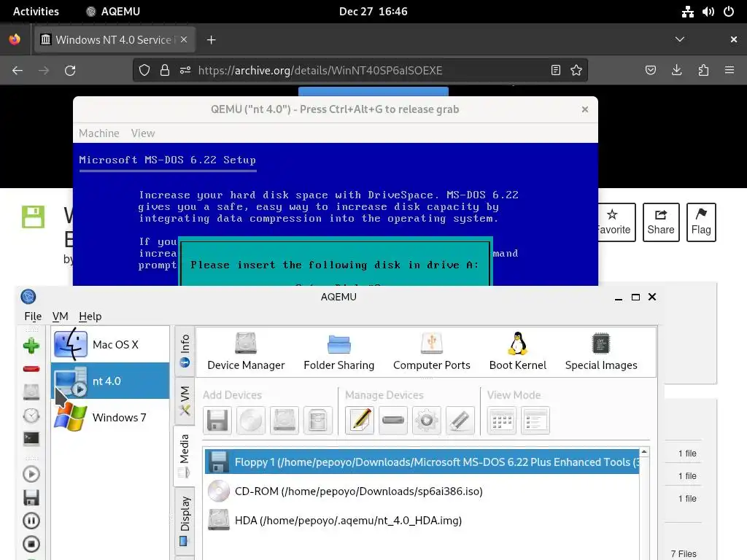Add a hard disk device
747x560 pixels.
click(285, 421)
